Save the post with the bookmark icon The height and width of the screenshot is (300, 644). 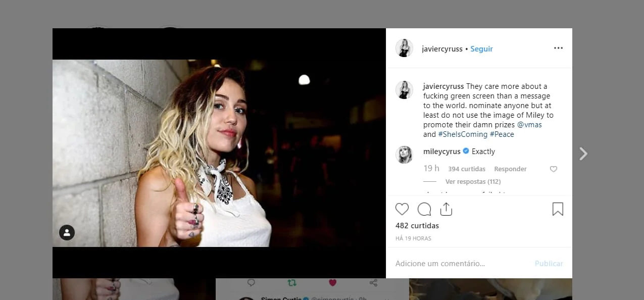tap(558, 209)
